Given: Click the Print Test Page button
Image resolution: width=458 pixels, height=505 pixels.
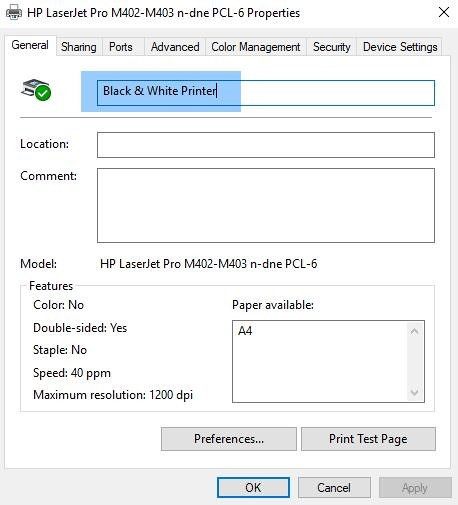Looking at the screenshot, I should coord(368,439).
